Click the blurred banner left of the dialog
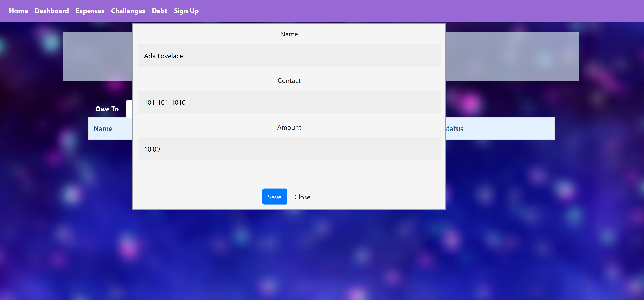 coord(97,56)
